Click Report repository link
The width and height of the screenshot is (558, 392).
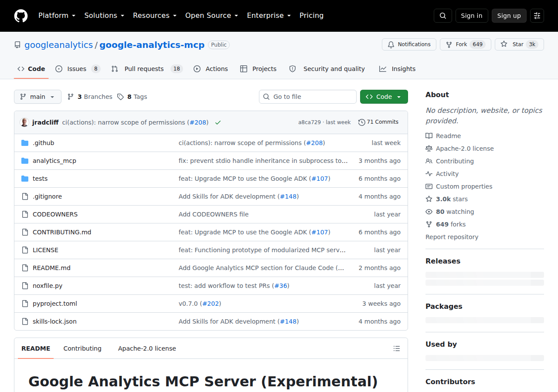[452, 237]
